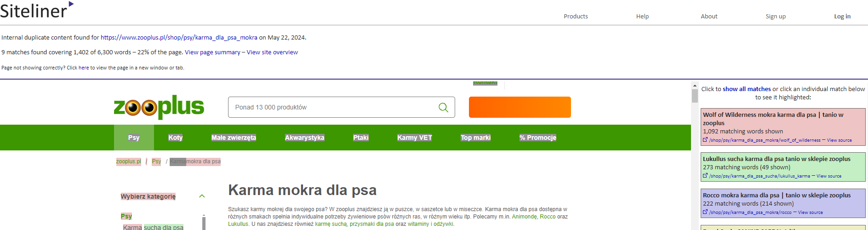Select the Lukullus sucha karma match title
The image size is (868, 230).
click(x=777, y=159)
